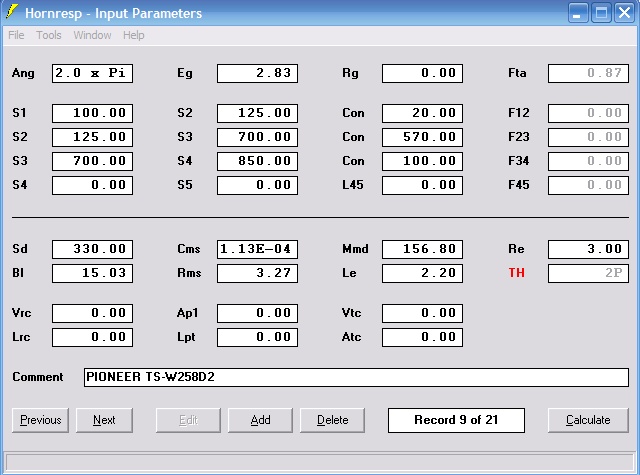Click the Fta field showing 0.87
Viewport: 640px width, 475px height.
coord(588,73)
